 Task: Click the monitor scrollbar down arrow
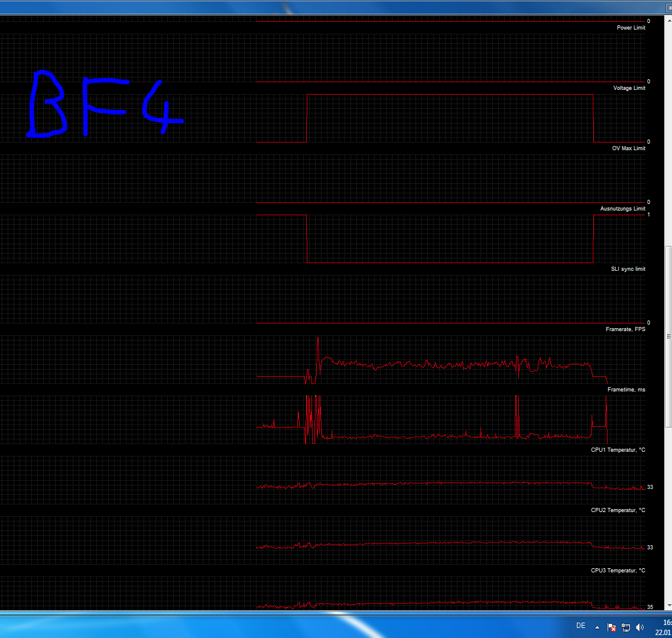coord(668,605)
